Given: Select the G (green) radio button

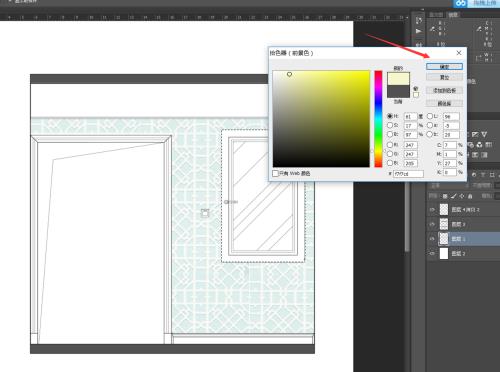Looking at the screenshot, I should tap(390, 154).
